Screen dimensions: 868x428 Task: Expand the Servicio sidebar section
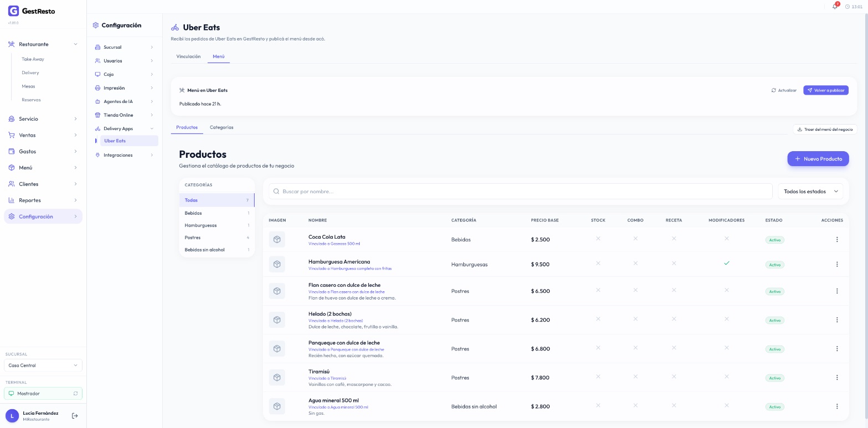point(43,119)
